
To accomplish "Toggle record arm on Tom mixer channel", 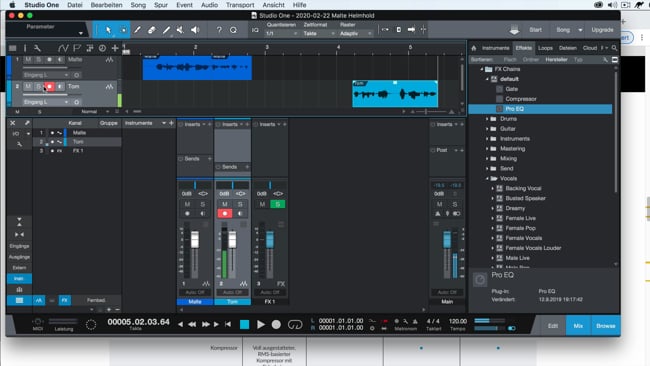I will [225, 213].
